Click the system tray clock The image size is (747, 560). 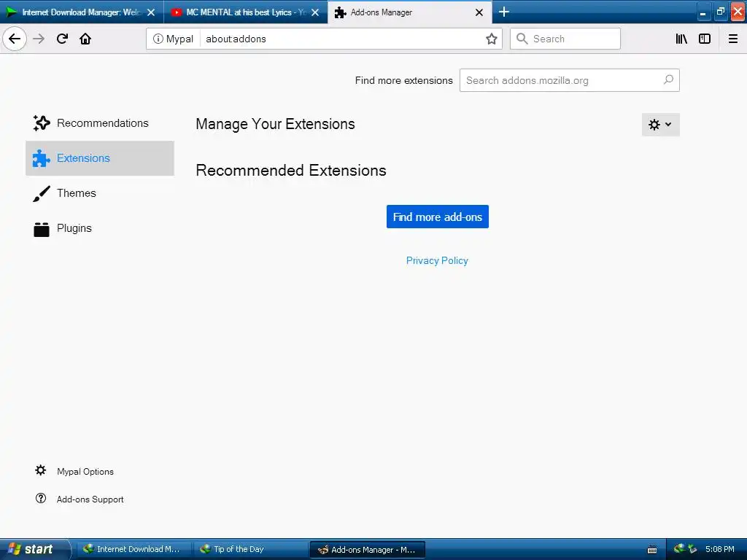719,549
